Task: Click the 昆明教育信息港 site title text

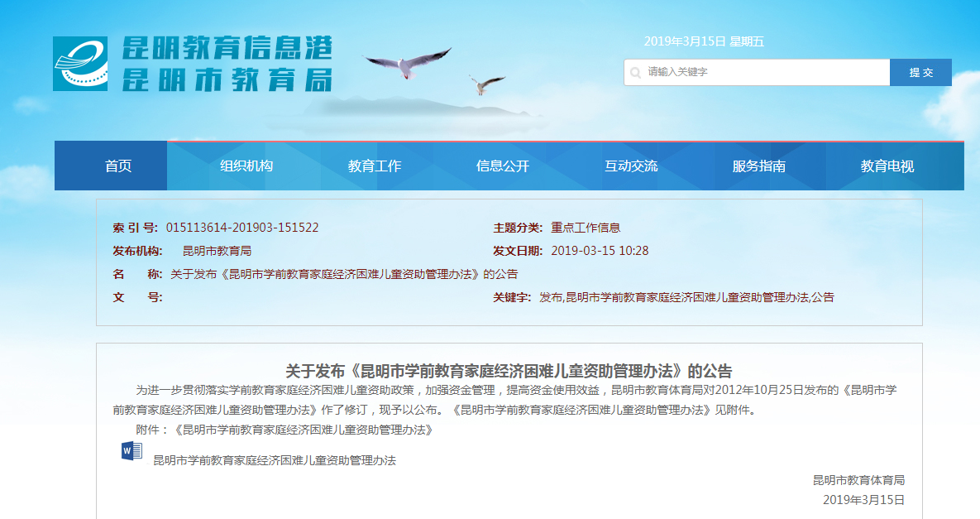Action: tap(227, 49)
